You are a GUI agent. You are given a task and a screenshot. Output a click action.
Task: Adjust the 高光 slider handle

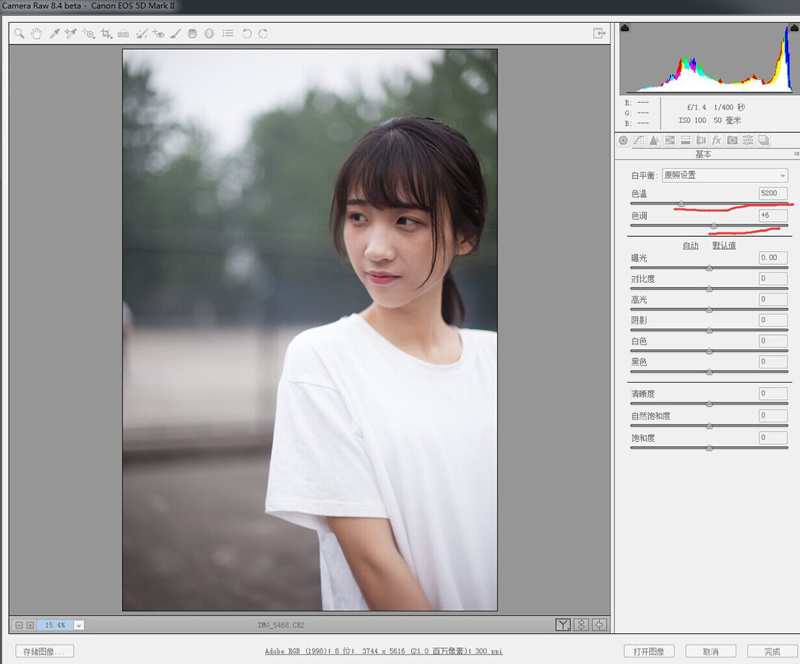point(709,310)
